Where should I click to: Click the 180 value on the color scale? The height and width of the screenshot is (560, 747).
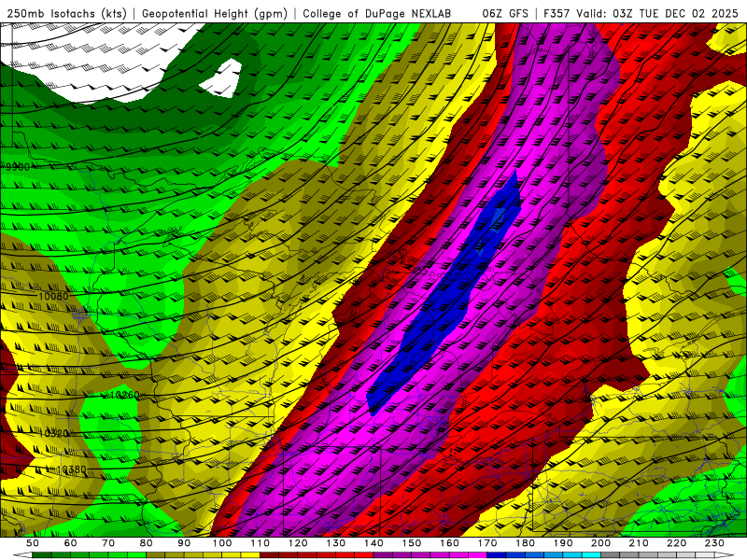click(525, 543)
